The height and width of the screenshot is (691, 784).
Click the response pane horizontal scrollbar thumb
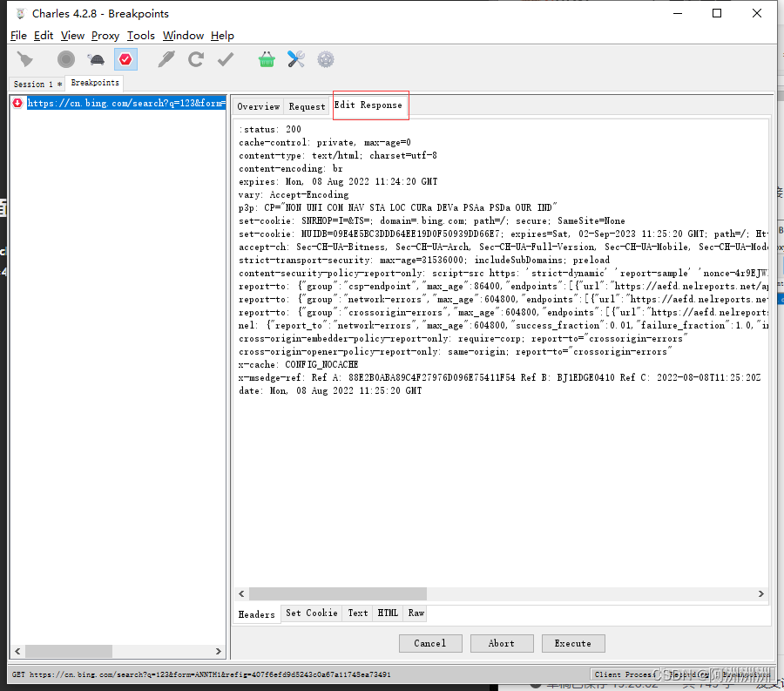pos(338,593)
